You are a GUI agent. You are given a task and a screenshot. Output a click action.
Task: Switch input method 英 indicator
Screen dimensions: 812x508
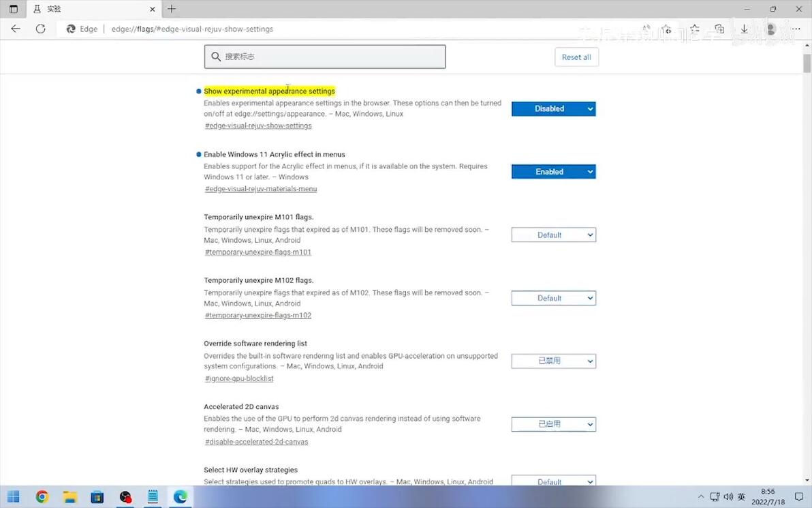pos(742,496)
